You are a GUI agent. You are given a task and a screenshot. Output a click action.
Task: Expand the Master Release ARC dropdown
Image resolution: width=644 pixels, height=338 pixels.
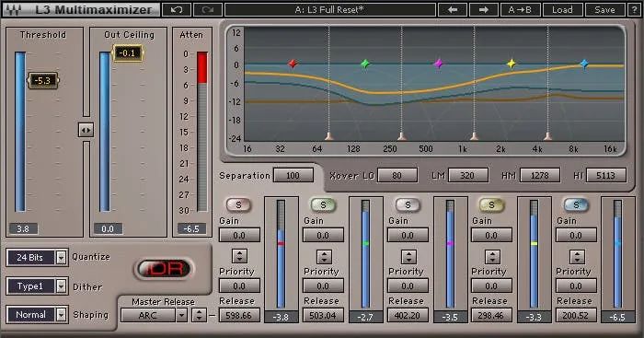click(181, 315)
